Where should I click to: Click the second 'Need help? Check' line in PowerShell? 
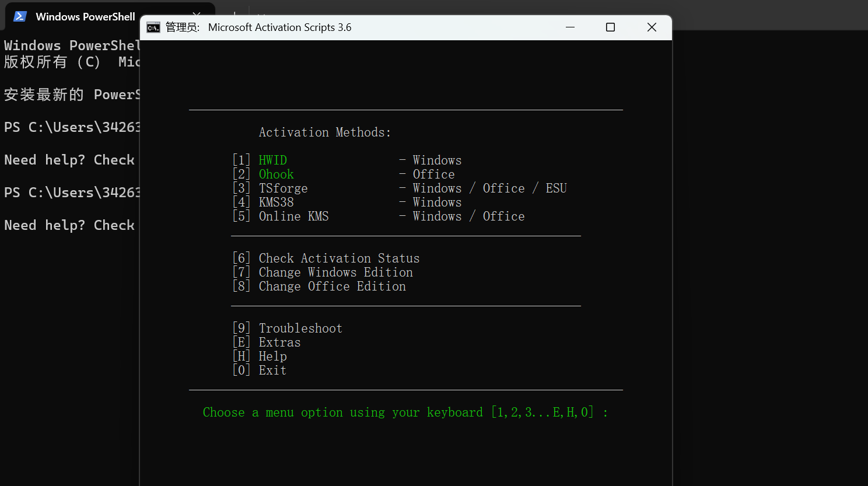69,225
